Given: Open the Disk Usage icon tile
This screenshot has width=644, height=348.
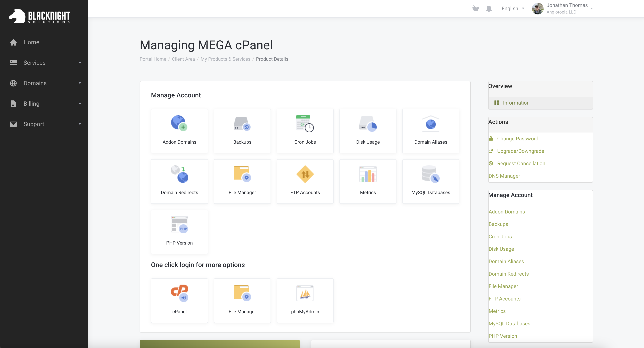Looking at the screenshot, I should coord(368,131).
